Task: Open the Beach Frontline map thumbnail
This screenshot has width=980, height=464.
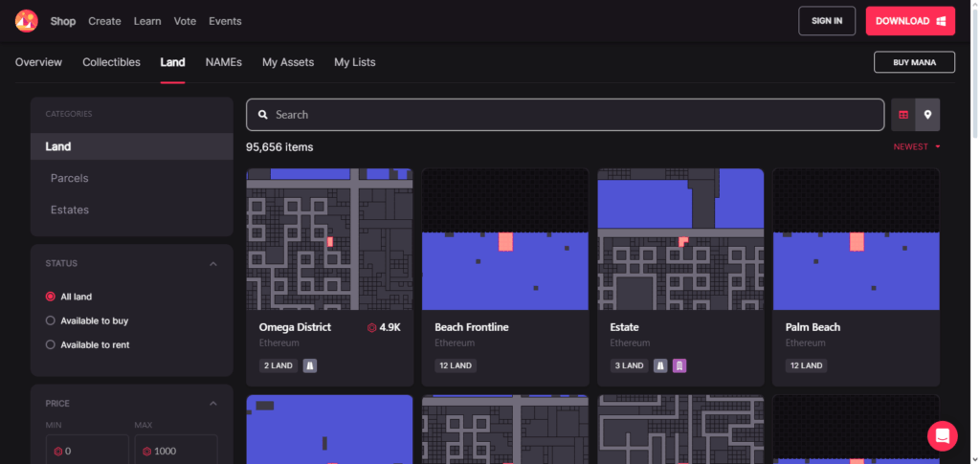Action: click(505, 239)
